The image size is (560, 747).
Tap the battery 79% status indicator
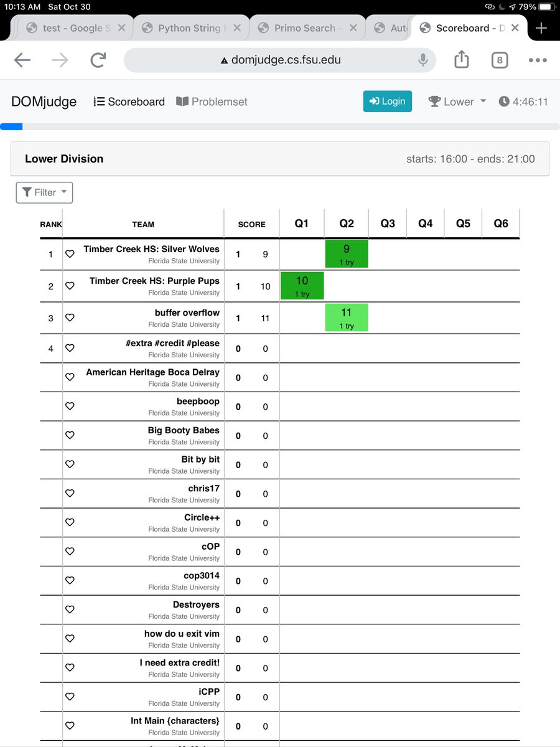coord(537,7)
